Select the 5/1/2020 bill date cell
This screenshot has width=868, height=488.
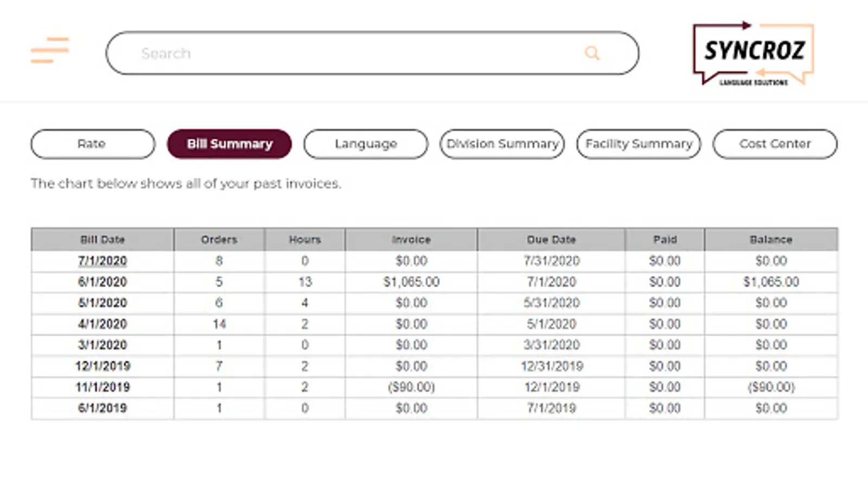103,303
